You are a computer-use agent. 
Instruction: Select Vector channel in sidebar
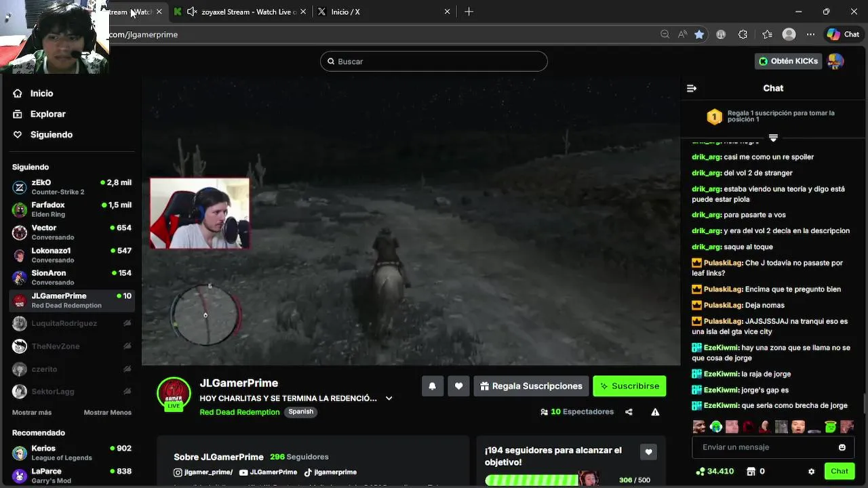click(x=72, y=232)
